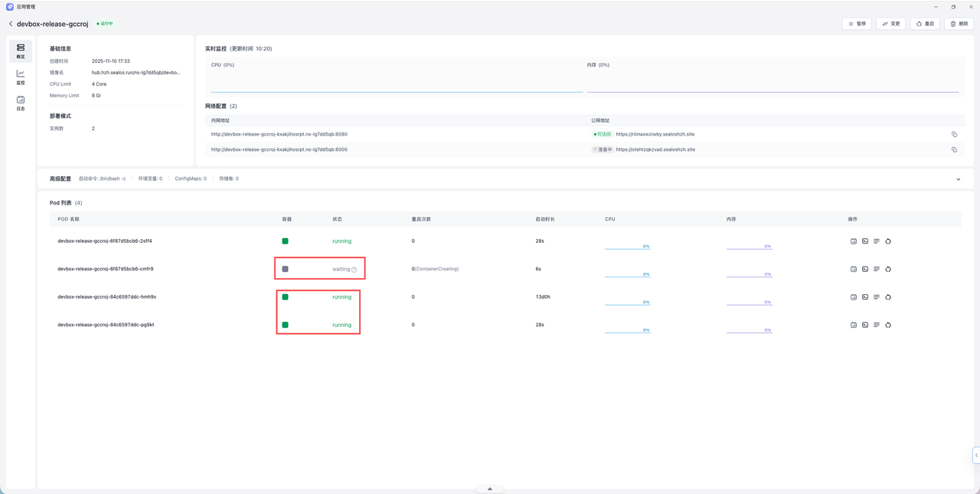
Task: Click the 13d0h uptime value
Action: click(x=543, y=297)
